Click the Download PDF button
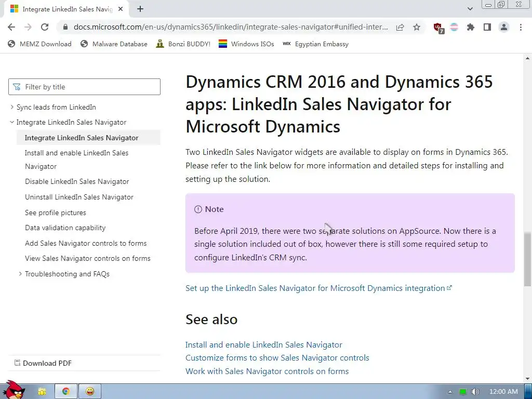This screenshot has width=532, height=399. click(x=43, y=363)
